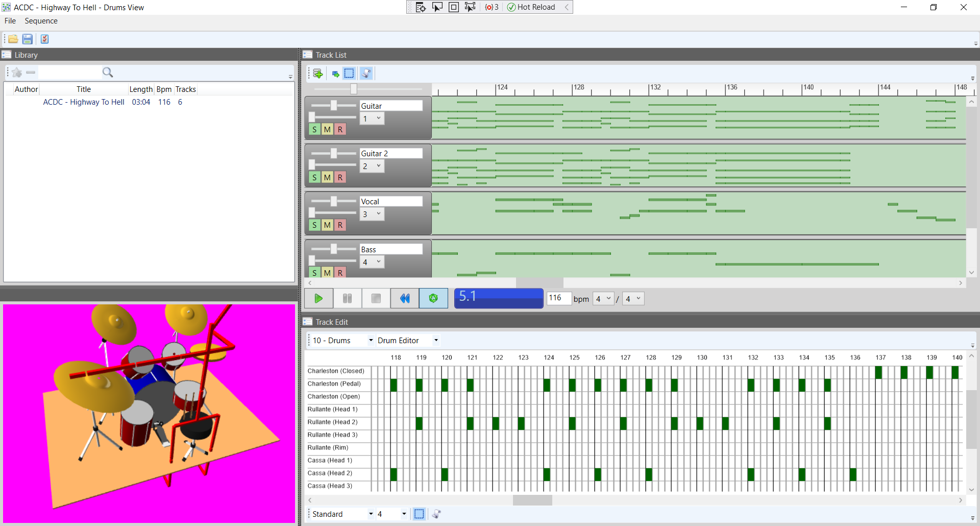Click the scroll icon in Track Edit bottom toolbar
The image size is (980, 526).
(x=436, y=514)
